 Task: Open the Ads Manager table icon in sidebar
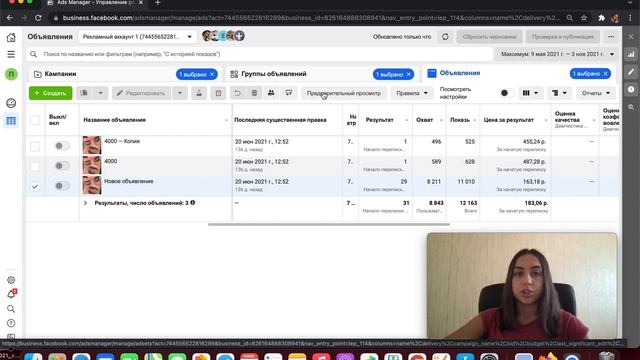pyautogui.click(x=11, y=121)
